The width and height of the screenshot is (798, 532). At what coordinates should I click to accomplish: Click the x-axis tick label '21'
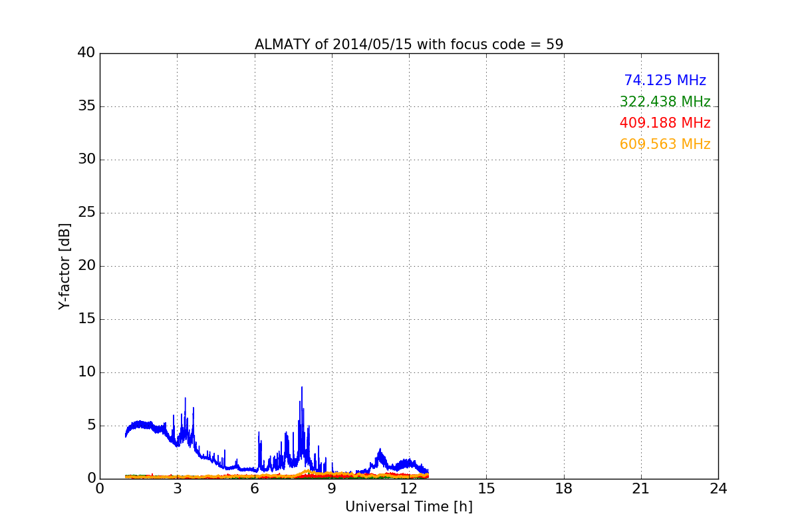click(x=641, y=489)
